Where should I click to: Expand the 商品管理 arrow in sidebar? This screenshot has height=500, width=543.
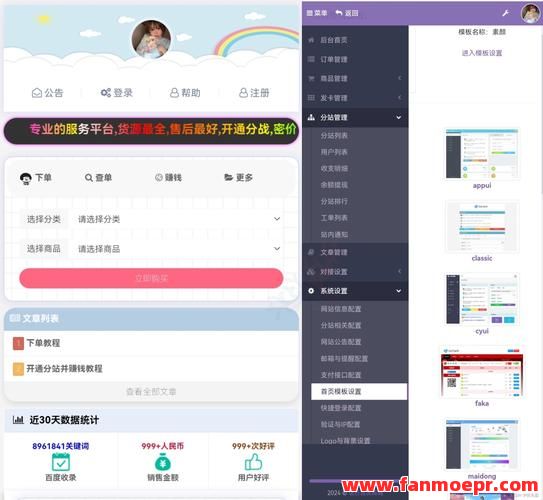400,78
